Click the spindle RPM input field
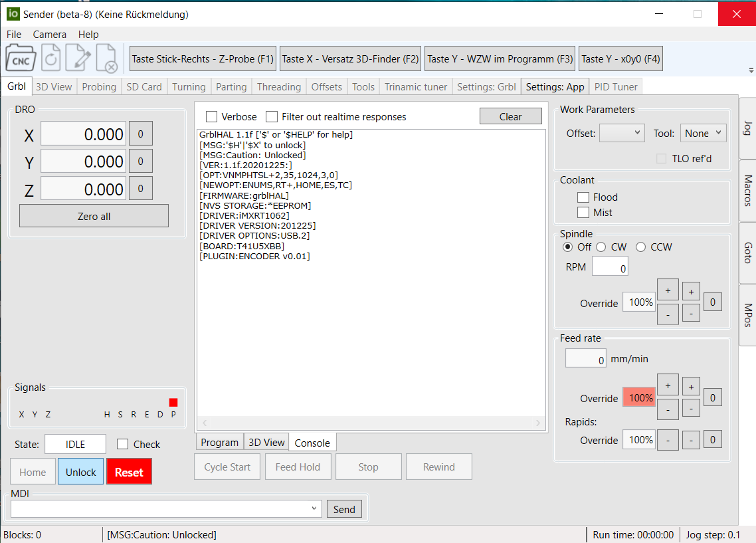The height and width of the screenshot is (543, 756). (610, 267)
